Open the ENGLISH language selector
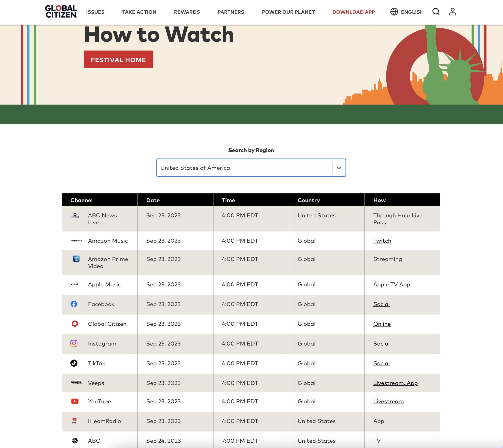This screenshot has width=503, height=448. coord(412,12)
